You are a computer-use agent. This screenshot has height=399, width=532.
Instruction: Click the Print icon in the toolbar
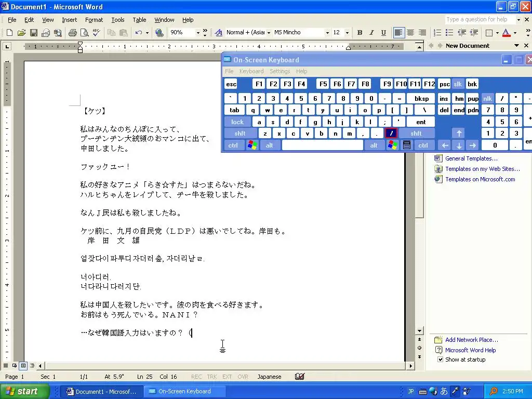coord(72,33)
